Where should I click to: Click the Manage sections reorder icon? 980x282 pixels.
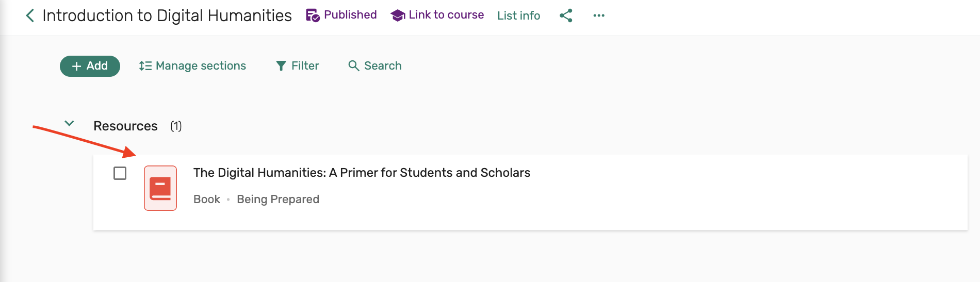click(145, 66)
